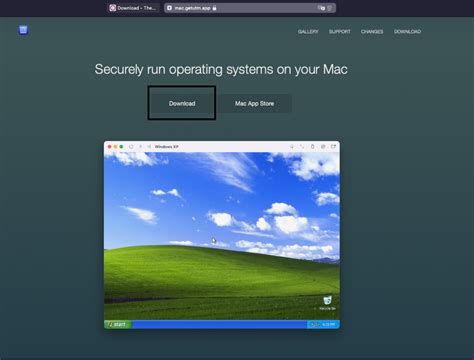Open the Changes navigation link
474x360 pixels.
pyautogui.click(x=372, y=31)
